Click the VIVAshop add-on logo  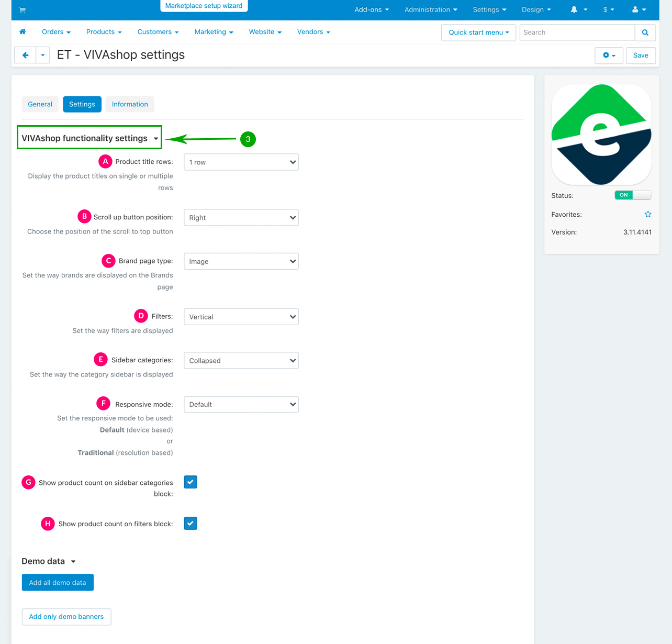601,135
